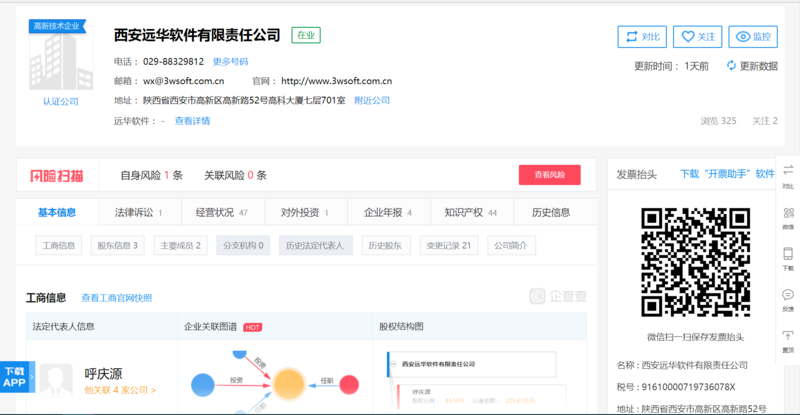This screenshot has width=800, height=415.
Task: Click the 企业关联图谱 header
Action: pyautogui.click(x=210, y=327)
